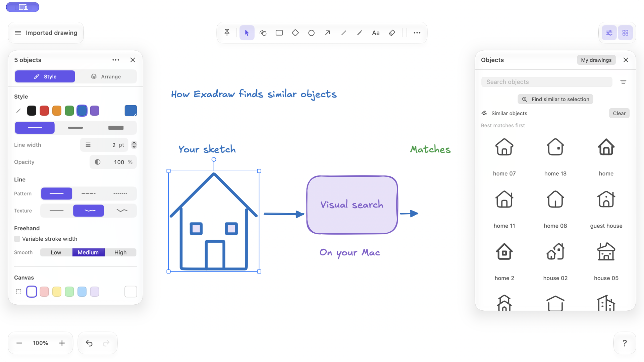
Task: Open the custom stroke color picker swatch
Action: tap(131, 111)
